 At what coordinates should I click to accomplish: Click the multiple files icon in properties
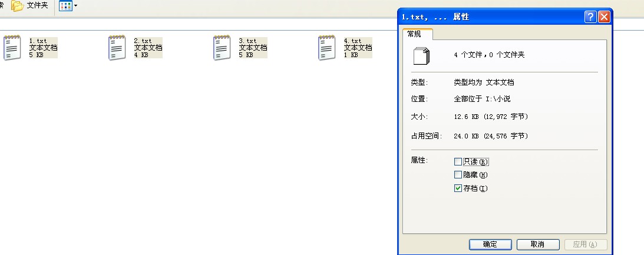(x=421, y=55)
